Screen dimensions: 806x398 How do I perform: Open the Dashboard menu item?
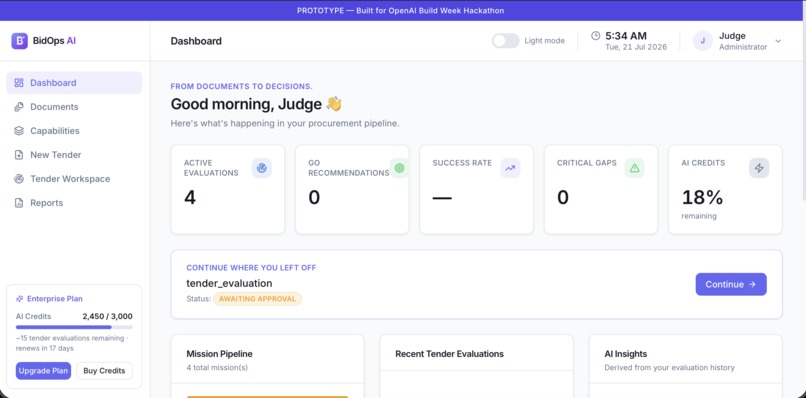click(x=74, y=83)
